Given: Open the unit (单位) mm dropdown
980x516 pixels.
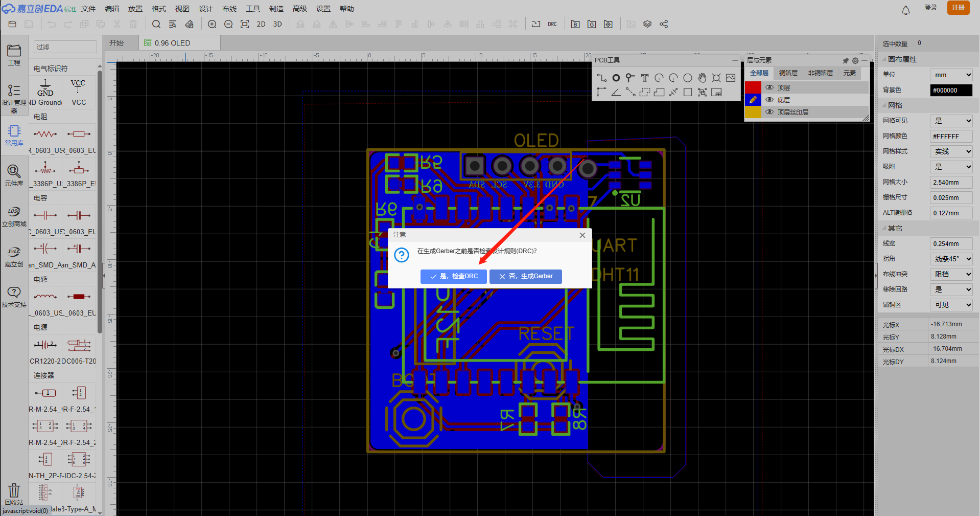Looking at the screenshot, I should 951,75.
